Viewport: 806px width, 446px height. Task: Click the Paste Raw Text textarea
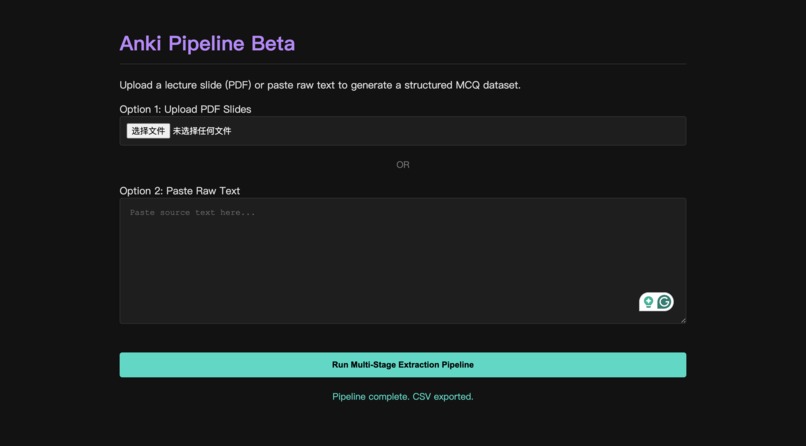(x=402, y=261)
